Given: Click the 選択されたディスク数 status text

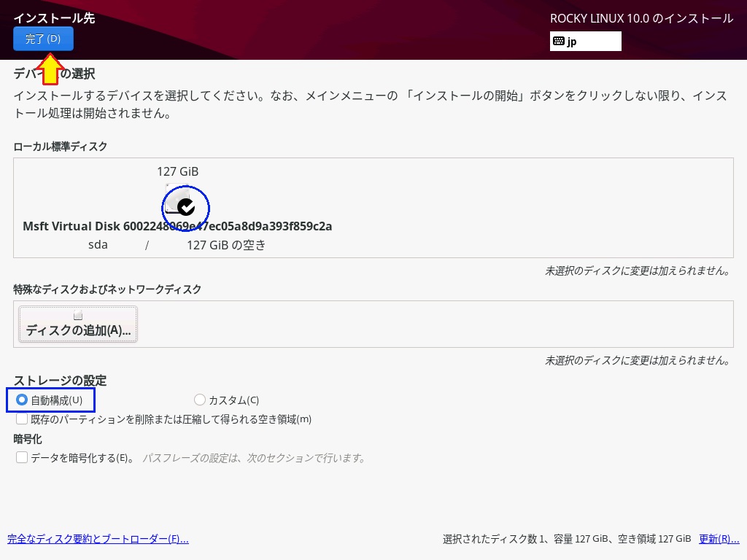Looking at the screenshot, I should pos(566,539).
